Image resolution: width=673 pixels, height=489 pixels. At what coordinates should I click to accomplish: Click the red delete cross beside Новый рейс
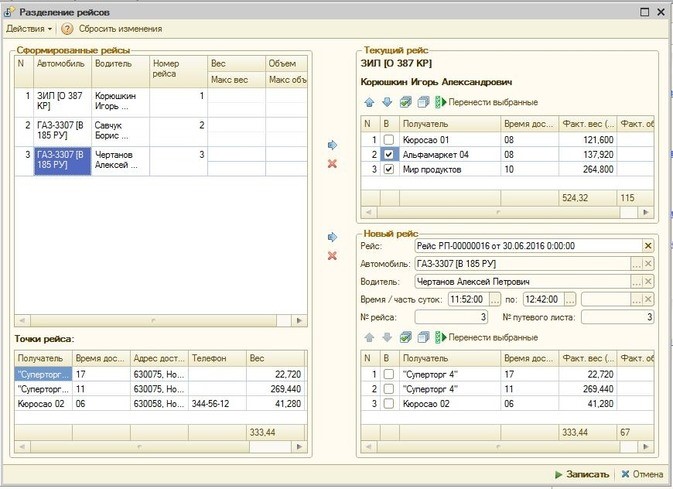(x=332, y=256)
